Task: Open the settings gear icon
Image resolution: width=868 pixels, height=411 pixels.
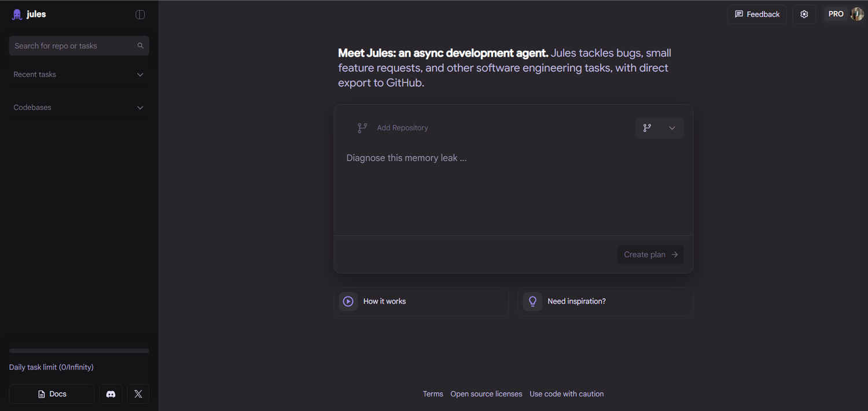Action: (804, 14)
